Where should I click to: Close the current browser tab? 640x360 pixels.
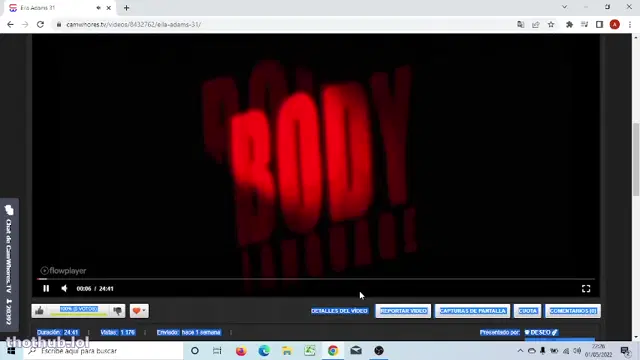tap(109, 8)
